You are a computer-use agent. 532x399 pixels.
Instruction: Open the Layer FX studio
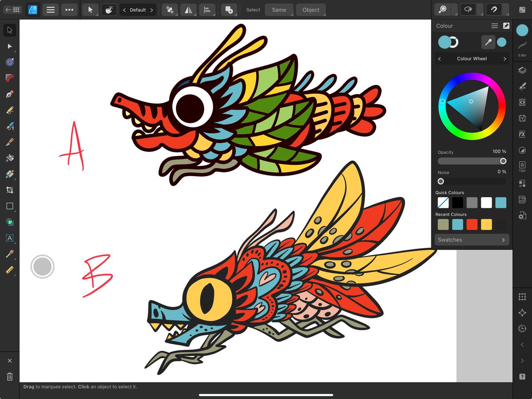pos(522,134)
